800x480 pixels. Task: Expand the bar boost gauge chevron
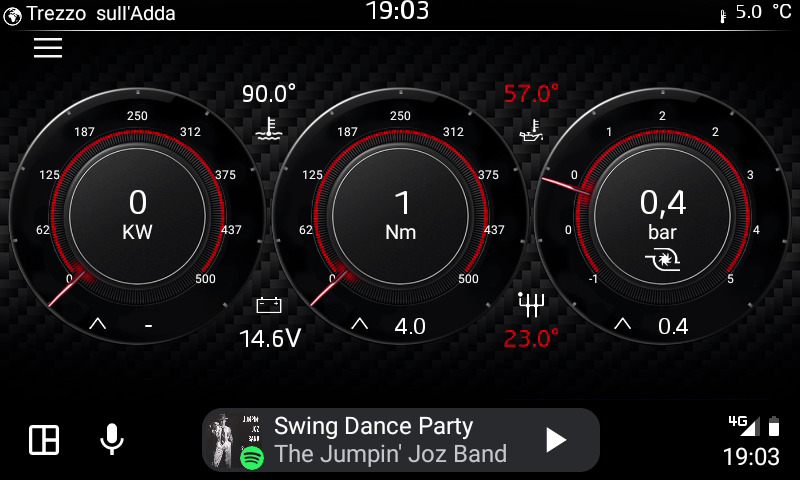(622, 323)
